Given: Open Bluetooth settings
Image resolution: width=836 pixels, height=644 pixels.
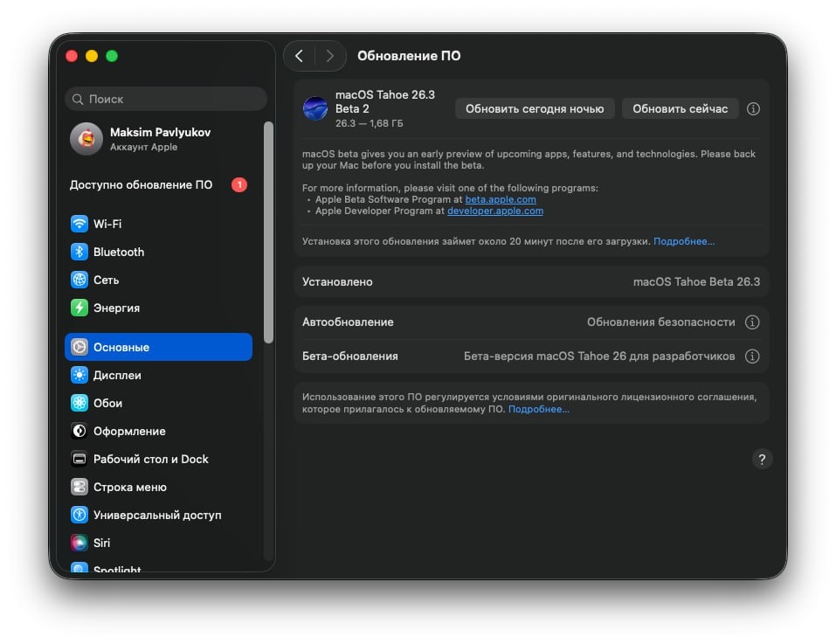Looking at the screenshot, I should pos(158,252).
